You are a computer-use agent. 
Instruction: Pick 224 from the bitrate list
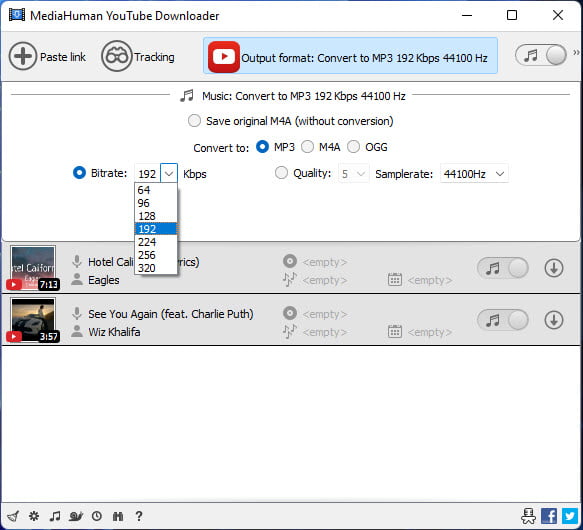[x=155, y=242]
